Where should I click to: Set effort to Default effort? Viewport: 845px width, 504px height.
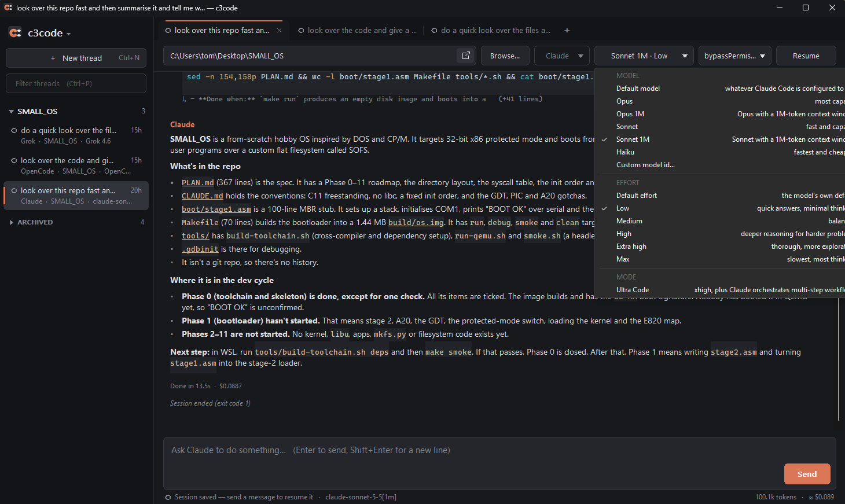pos(720,196)
